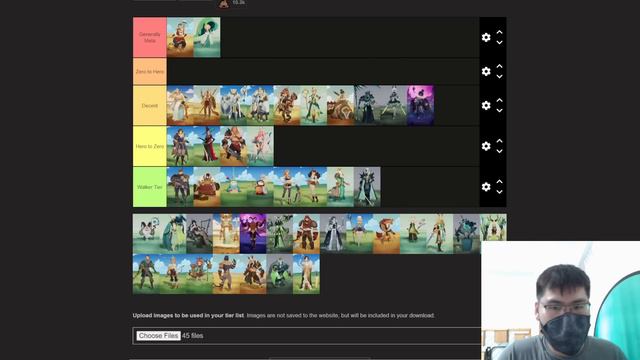
Task: Move Decent tier up with chevron
Action: click(x=499, y=100)
